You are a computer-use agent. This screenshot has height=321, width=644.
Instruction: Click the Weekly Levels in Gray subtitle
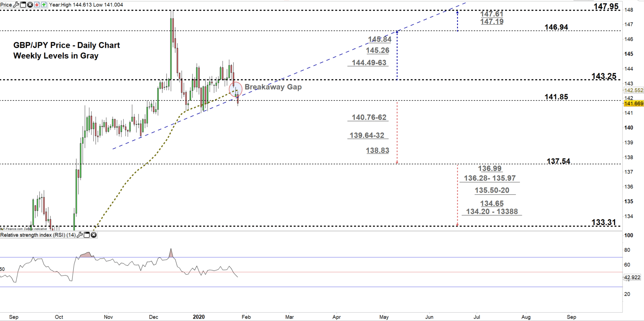(x=56, y=56)
